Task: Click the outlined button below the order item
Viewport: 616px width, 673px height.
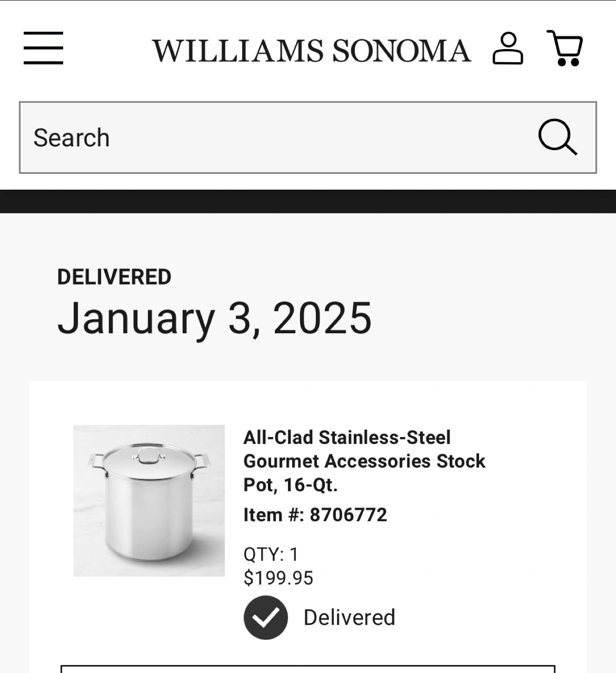Action: [x=308, y=669]
